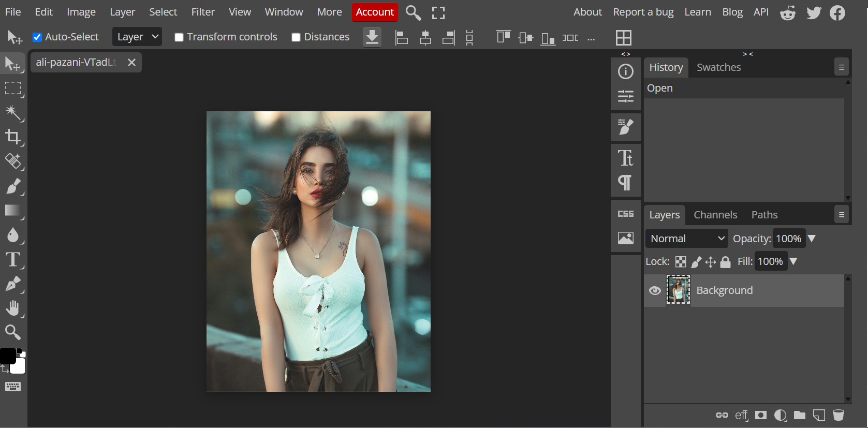Select the Gradient tool
Screen dimensions: 868x428
[13, 211]
